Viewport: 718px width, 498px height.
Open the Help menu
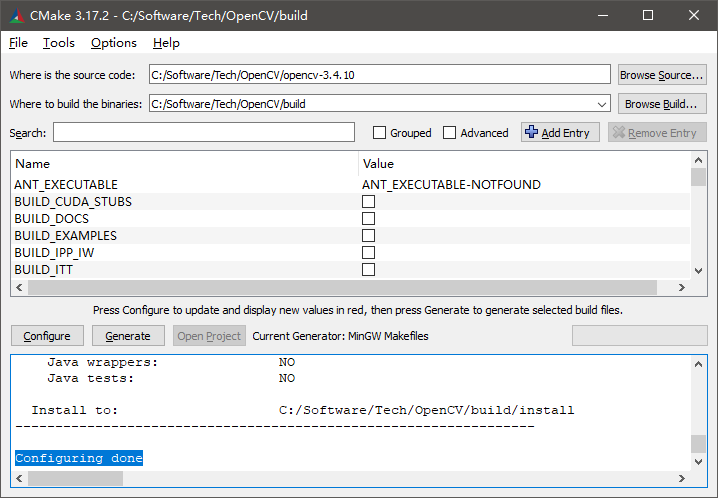166,43
